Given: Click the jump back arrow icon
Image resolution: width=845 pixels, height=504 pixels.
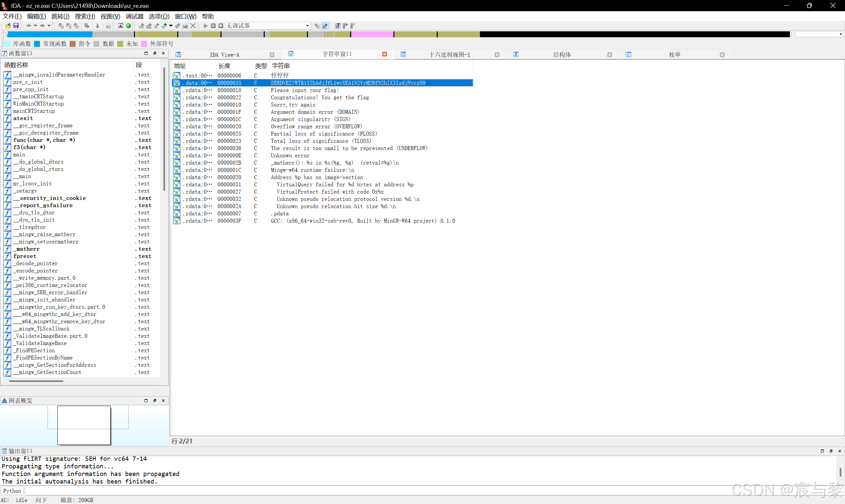Looking at the screenshot, I should 28,26.
